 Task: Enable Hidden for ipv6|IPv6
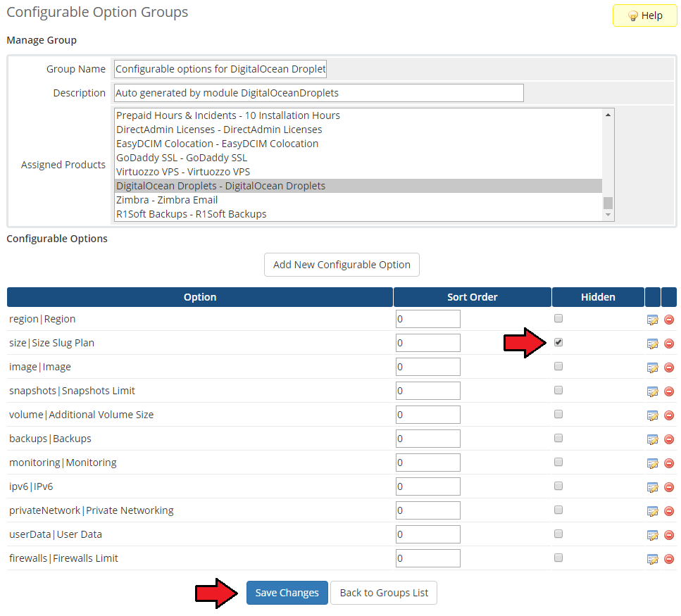coord(558,485)
